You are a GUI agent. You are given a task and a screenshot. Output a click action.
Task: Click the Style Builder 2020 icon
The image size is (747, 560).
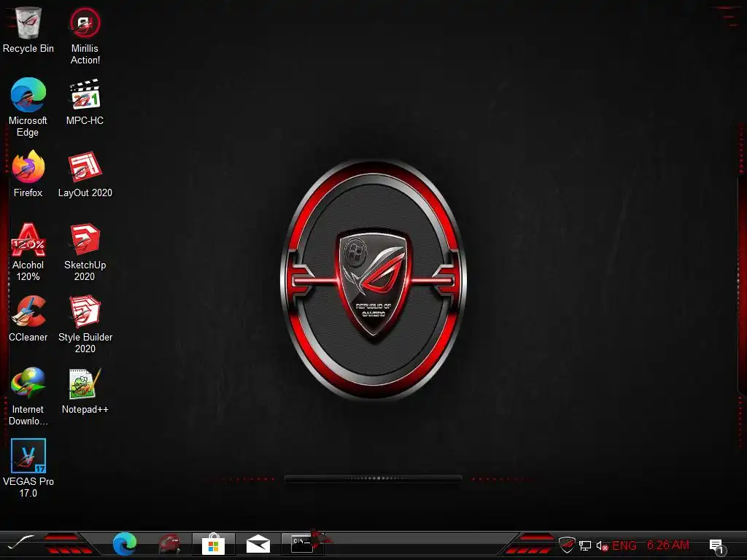[x=85, y=324]
